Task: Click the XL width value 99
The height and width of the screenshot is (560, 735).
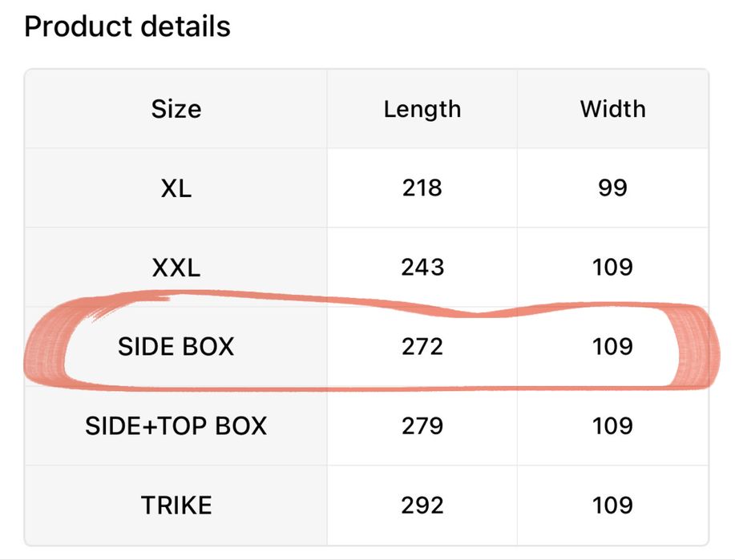Action: tap(612, 188)
